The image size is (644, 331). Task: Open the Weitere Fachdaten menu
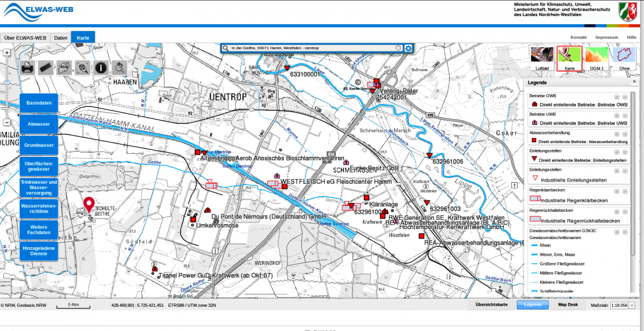coord(39,229)
